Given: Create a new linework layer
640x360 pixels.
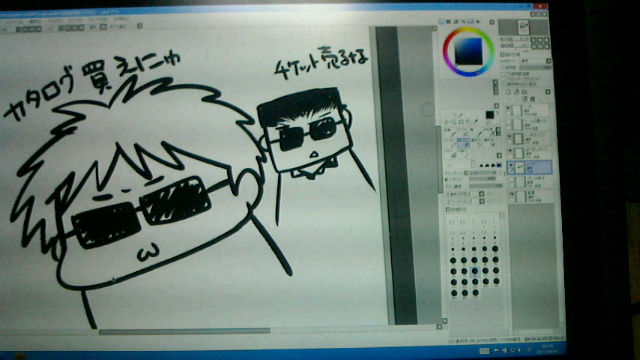Looking at the screenshot, I should (517, 91).
